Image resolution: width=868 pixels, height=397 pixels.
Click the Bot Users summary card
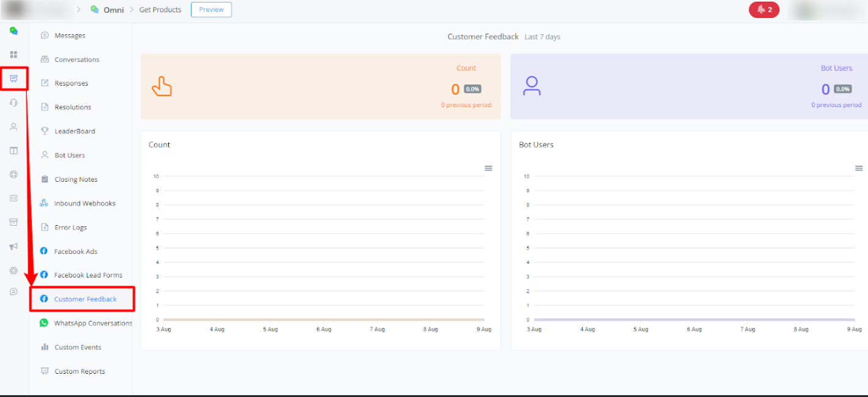[x=689, y=86]
